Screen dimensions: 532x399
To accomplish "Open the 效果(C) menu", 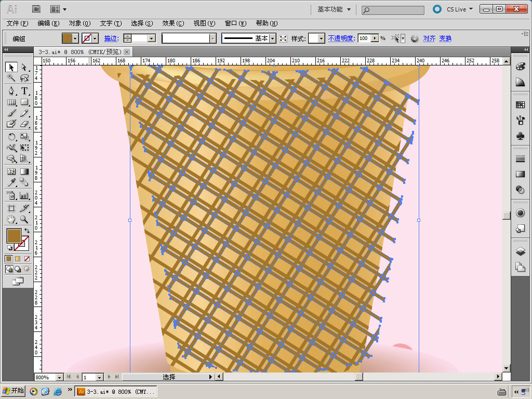I will [173, 23].
